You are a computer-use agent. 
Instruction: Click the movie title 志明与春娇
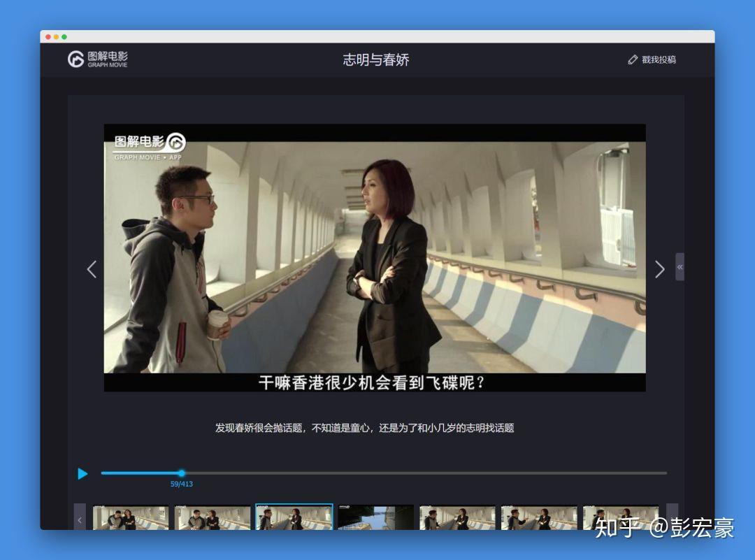click(x=376, y=59)
